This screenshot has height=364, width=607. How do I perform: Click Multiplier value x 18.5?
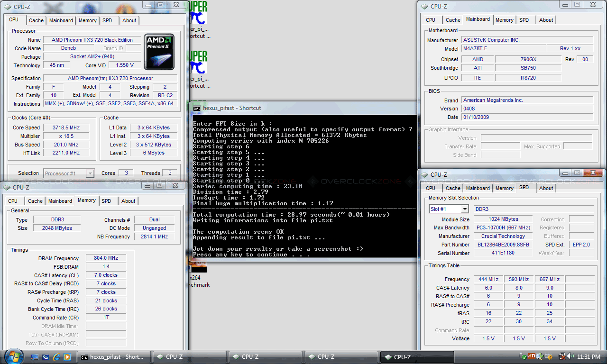(66, 136)
